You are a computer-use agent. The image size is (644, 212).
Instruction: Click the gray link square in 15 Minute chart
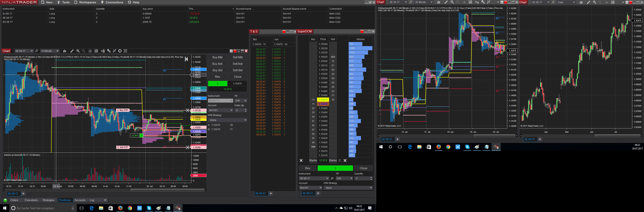(231, 51)
